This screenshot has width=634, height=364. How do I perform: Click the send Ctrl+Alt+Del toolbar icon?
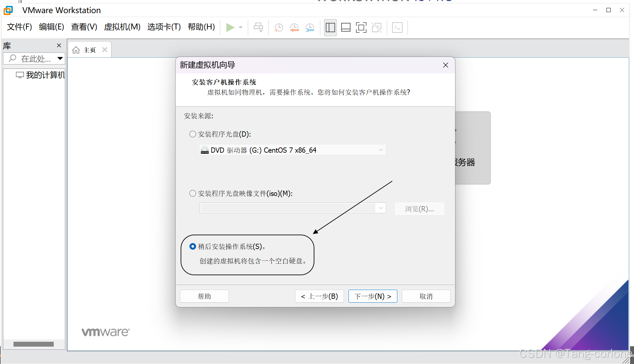pyautogui.click(x=258, y=28)
